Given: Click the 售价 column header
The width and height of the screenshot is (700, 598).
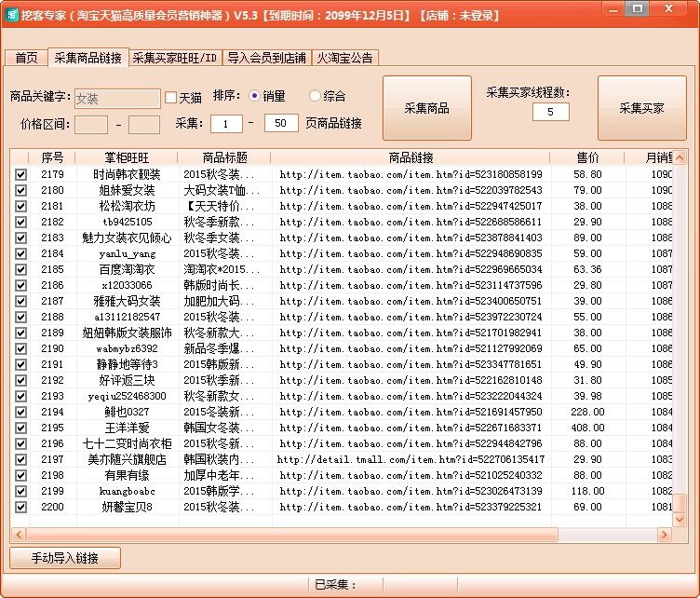Looking at the screenshot, I should [x=587, y=157].
